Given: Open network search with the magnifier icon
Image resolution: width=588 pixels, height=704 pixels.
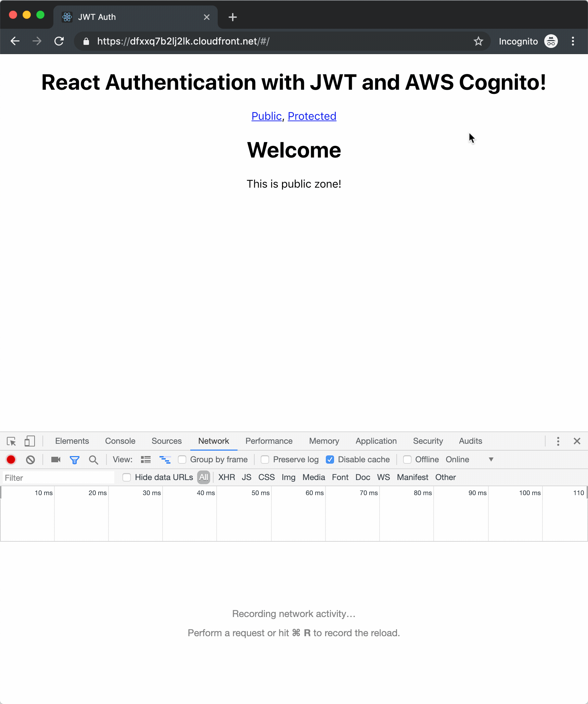Looking at the screenshot, I should 93,460.
